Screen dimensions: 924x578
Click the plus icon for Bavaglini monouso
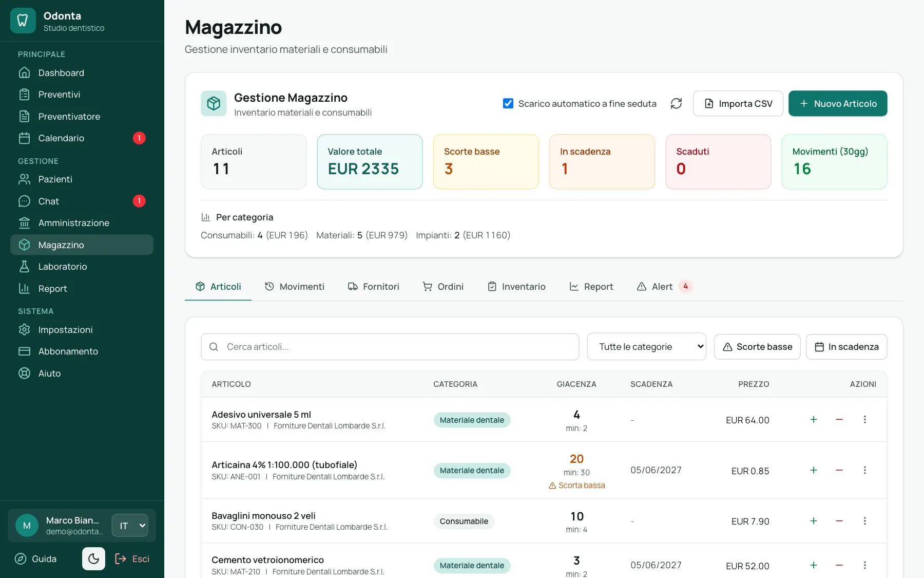[x=814, y=521]
